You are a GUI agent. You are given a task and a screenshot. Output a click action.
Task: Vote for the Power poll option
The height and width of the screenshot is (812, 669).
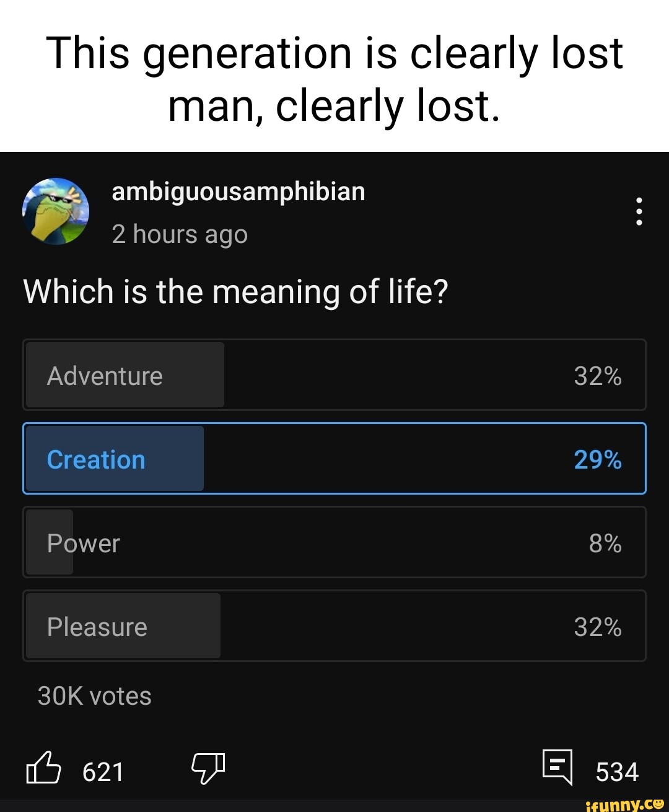click(334, 542)
